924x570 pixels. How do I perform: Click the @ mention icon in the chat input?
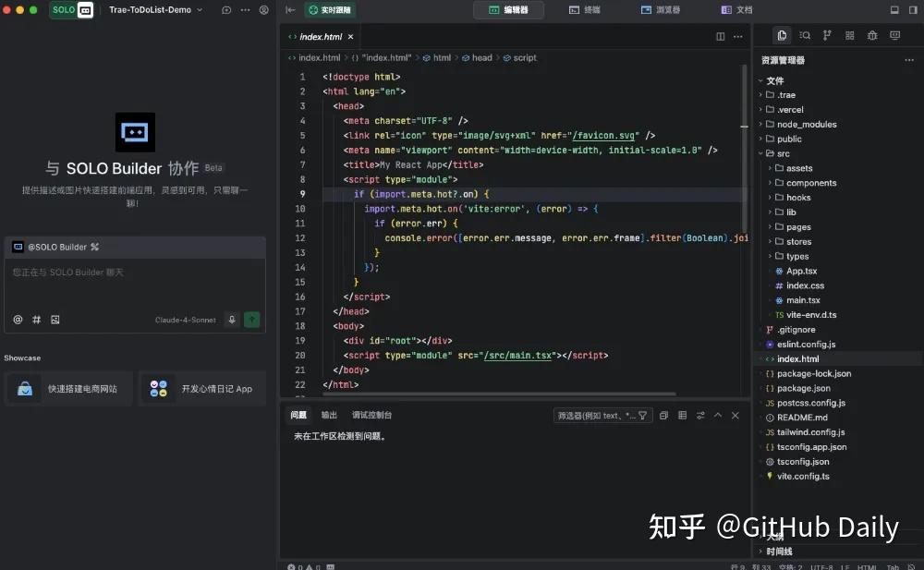pyautogui.click(x=18, y=319)
